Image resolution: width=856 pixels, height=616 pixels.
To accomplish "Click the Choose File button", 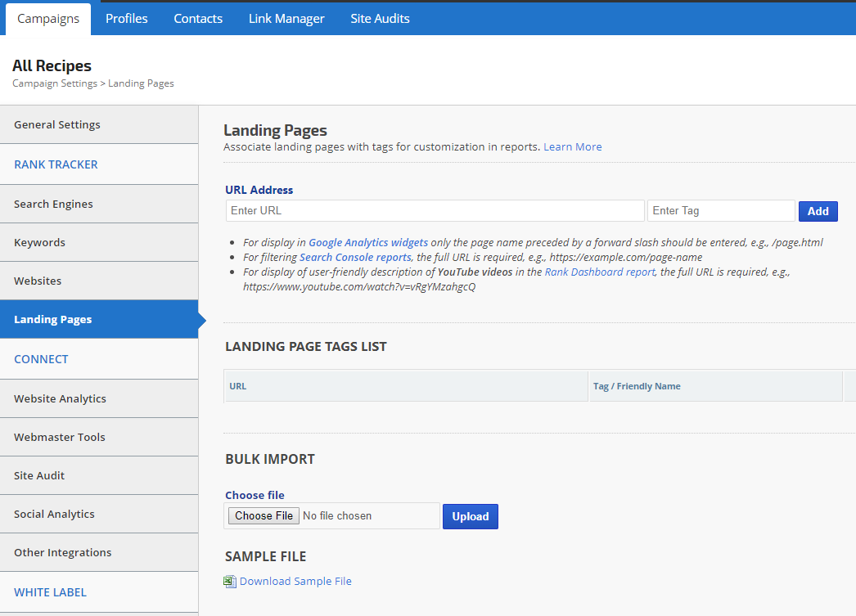I will click(x=264, y=515).
